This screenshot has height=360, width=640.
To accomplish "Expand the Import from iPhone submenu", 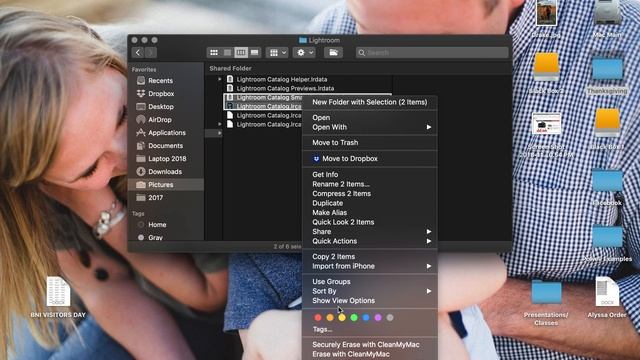I will coord(370,266).
